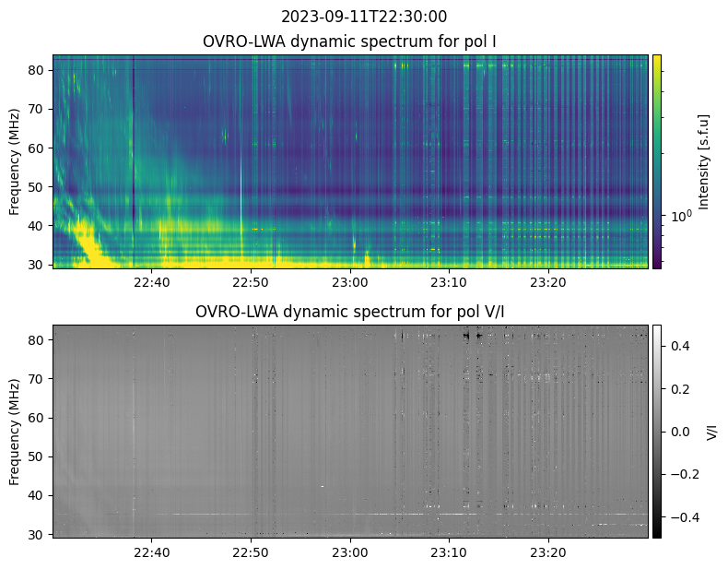The height and width of the screenshot is (569, 728).
Task: Click the 10^0 tick on intensity colorbar
Action: pyautogui.click(x=681, y=216)
